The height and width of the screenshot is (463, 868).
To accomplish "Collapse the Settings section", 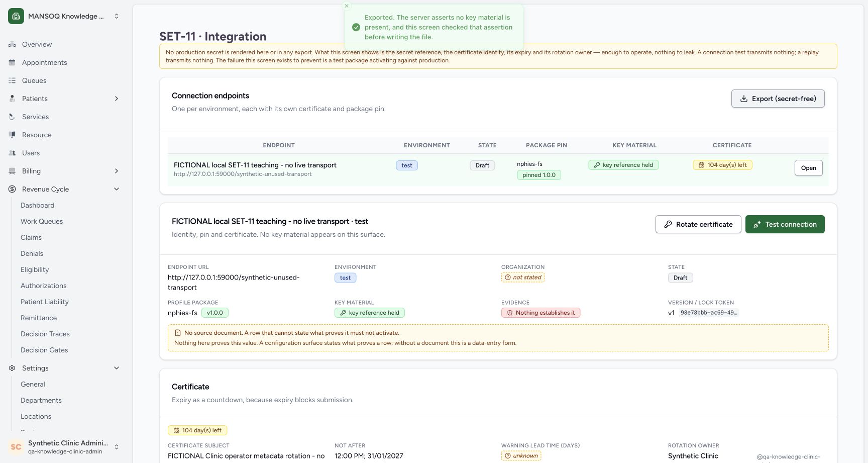I will [x=117, y=368].
